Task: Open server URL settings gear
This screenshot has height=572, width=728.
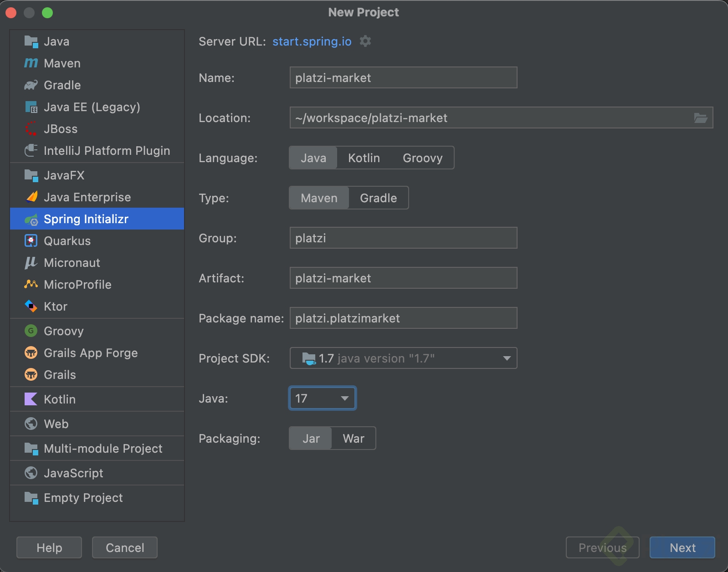Action: pyautogui.click(x=365, y=41)
